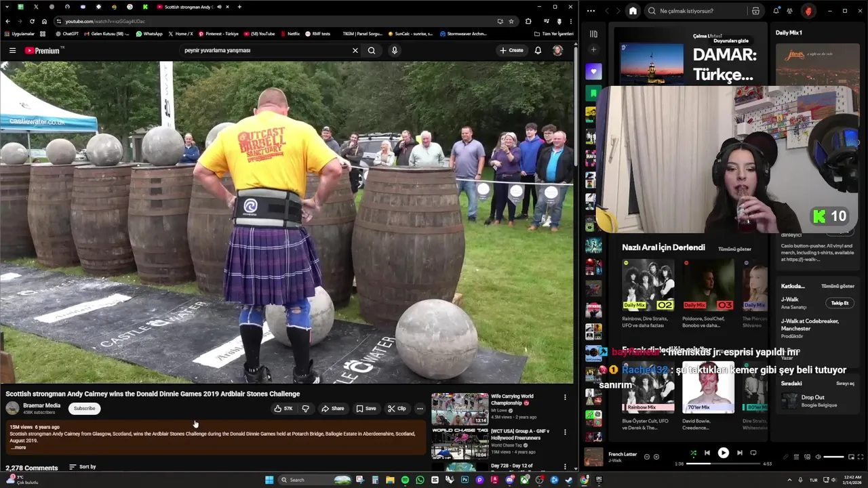868x488 pixels.
Task: Go back in Chrome browser
Action: click(7, 21)
